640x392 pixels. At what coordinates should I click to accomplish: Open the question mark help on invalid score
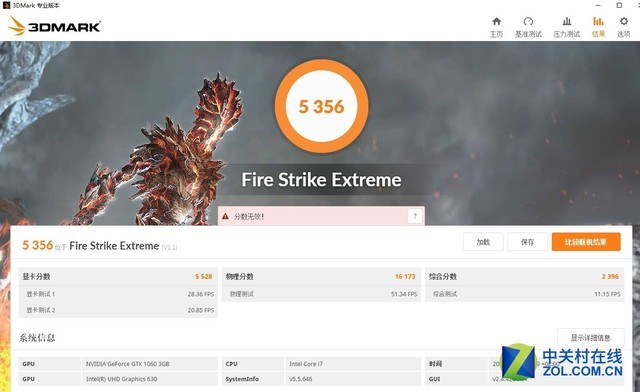pos(415,216)
